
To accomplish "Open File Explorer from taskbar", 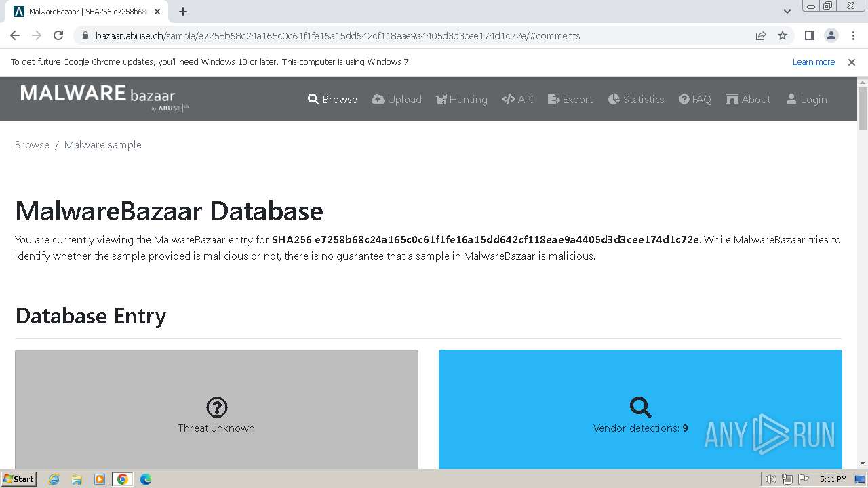I will tap(77, 479).
